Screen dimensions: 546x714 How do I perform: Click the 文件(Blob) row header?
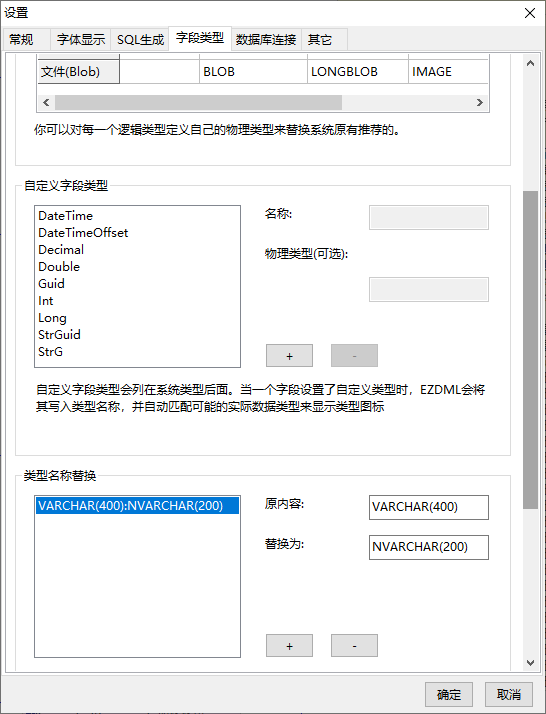coord(78,72)
